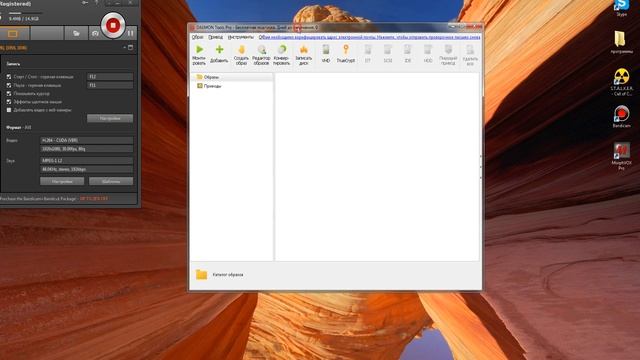The width and height of the screenshot is (640, 360).
Task: Open the Tools menu in DAEMON Tools
Action: 241,37
